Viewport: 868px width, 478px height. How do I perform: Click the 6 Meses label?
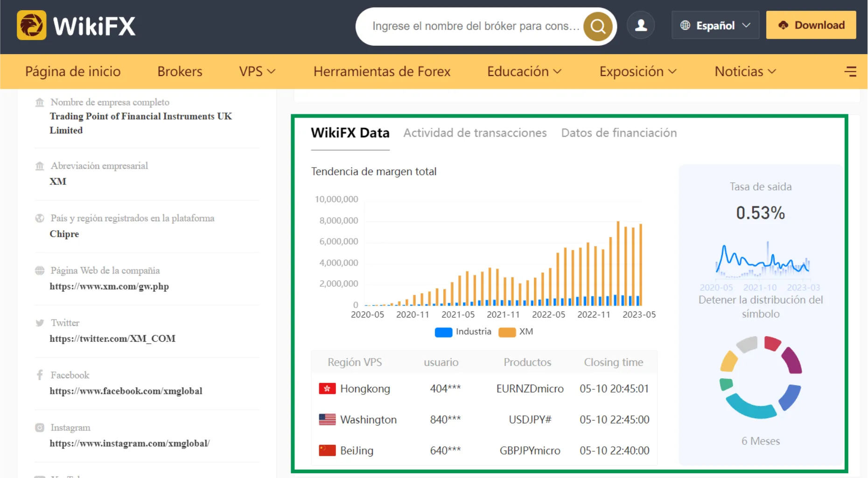tap(761, 441)
